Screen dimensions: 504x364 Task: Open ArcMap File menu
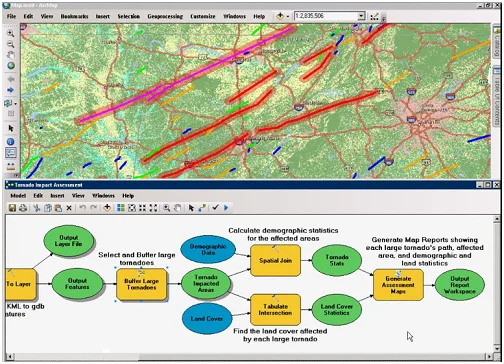click(11, 16)
